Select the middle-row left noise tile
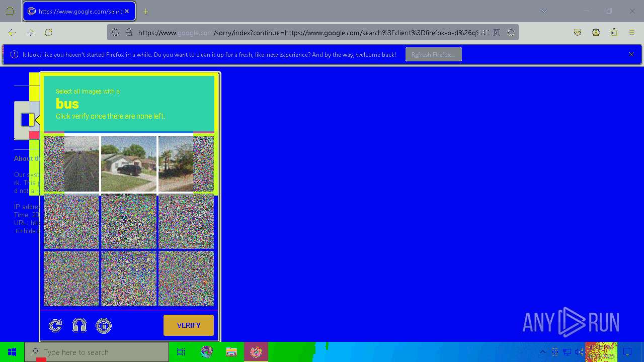The image size is (644, 362). point(71,221)
